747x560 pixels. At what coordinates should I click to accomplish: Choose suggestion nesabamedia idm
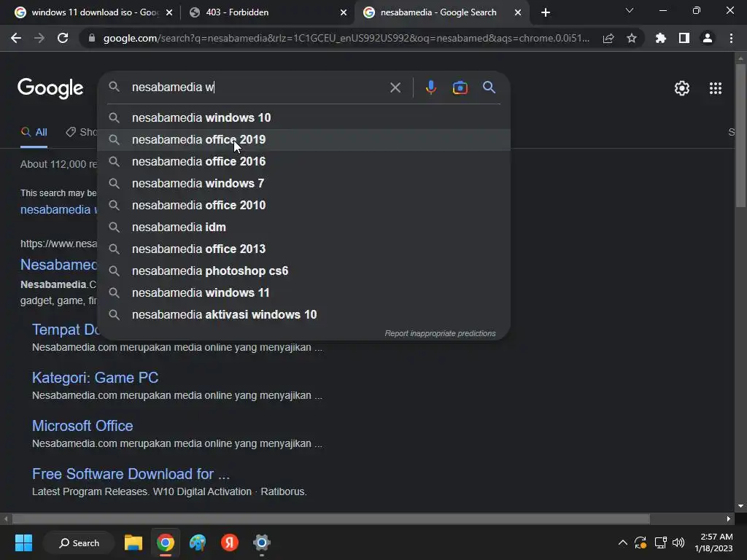(x=304, y=227)
